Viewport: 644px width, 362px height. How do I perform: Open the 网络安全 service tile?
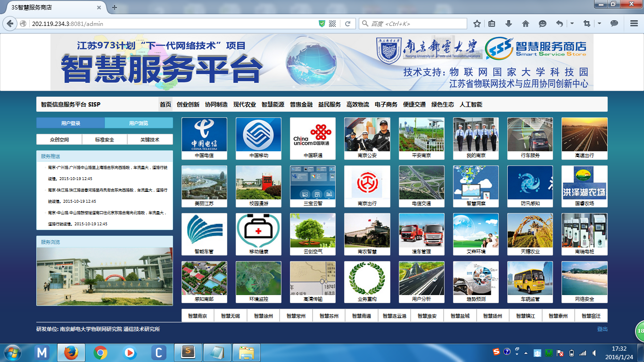[x=585, y=282]
